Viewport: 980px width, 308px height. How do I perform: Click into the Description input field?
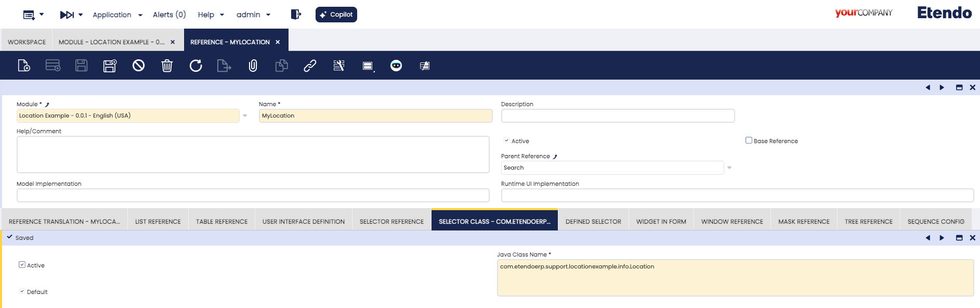click(x=617, y=115)
